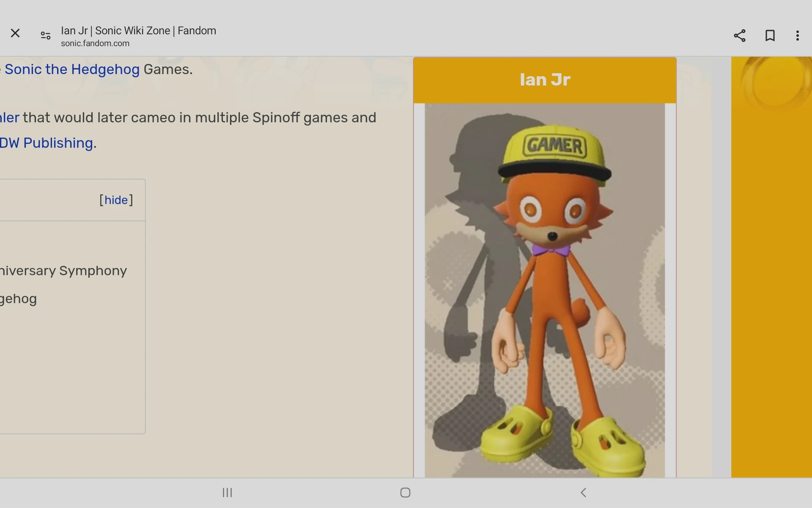Screen dimensions: 812x508
Task: Bookmark this page with the bookmark icon
Action: [x=770, y=36]
